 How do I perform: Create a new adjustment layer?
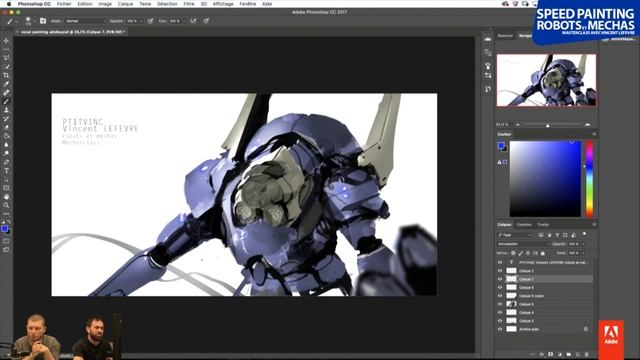(560, 354)
